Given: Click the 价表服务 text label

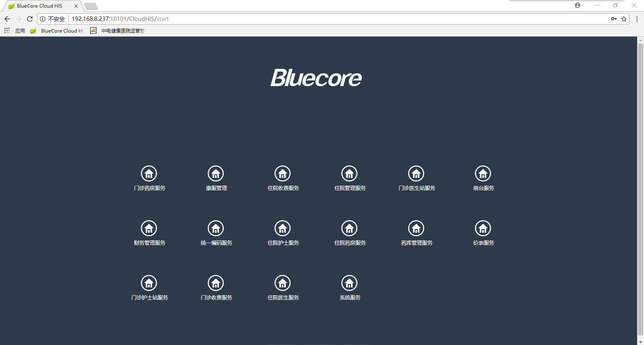Looking at the screenshot, I should (484, 243).
